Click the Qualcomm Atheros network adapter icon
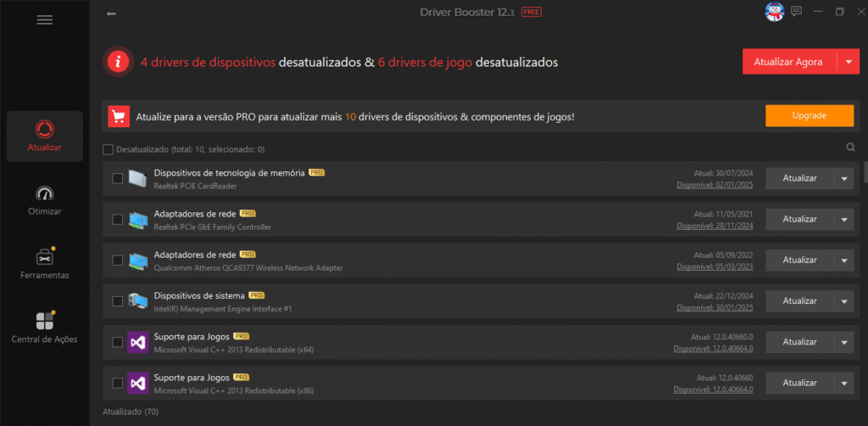This screenshot has width=868, height=426. pyautogui.click(x=137, y=261)
